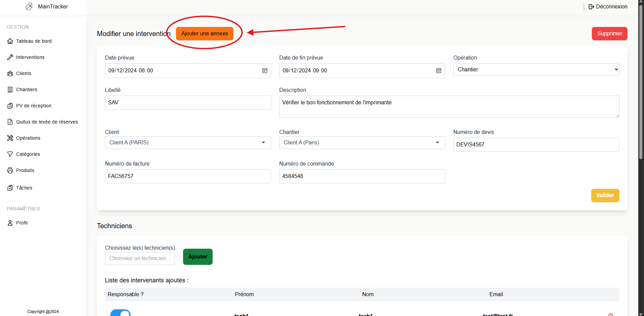Image resolution: width=644 pixels, height=316 pixels.
Task: Focus the Numéro de facture field
Action: pyautogui.click(x=188, y=176)
